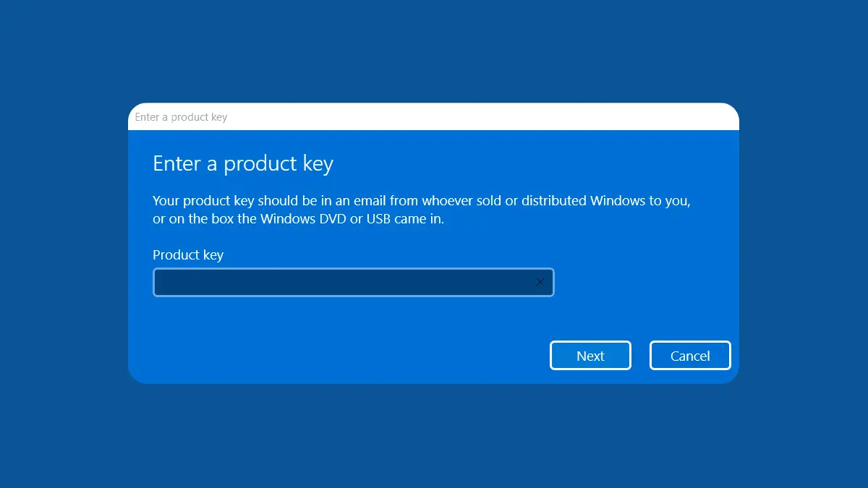Click the highlighted border of the key field
Viewport: 868px width, 488px height.
354,269
